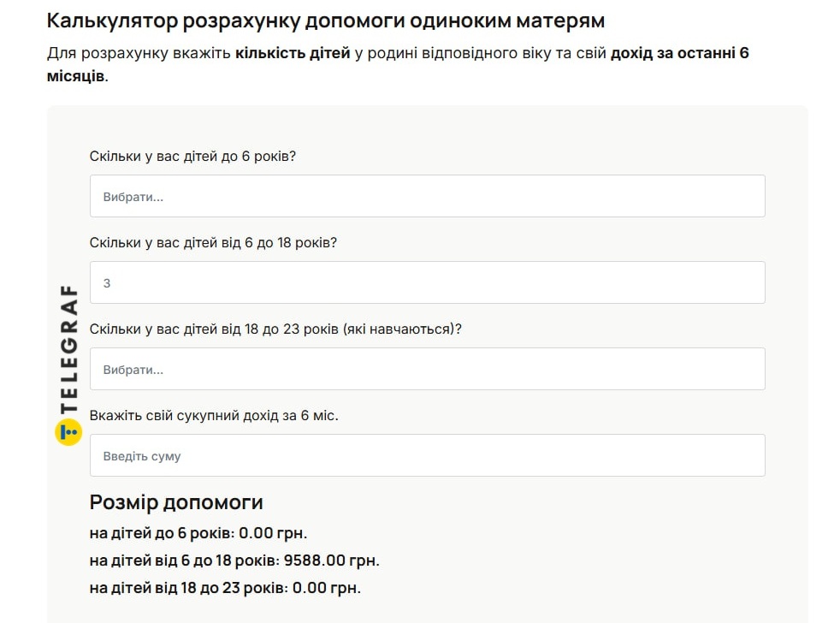Image resolution: width=840 pixels, height=623 pixels.
Task: Click the "Для розрахунку вкажіть" intro text
Action: coord(139,53)
